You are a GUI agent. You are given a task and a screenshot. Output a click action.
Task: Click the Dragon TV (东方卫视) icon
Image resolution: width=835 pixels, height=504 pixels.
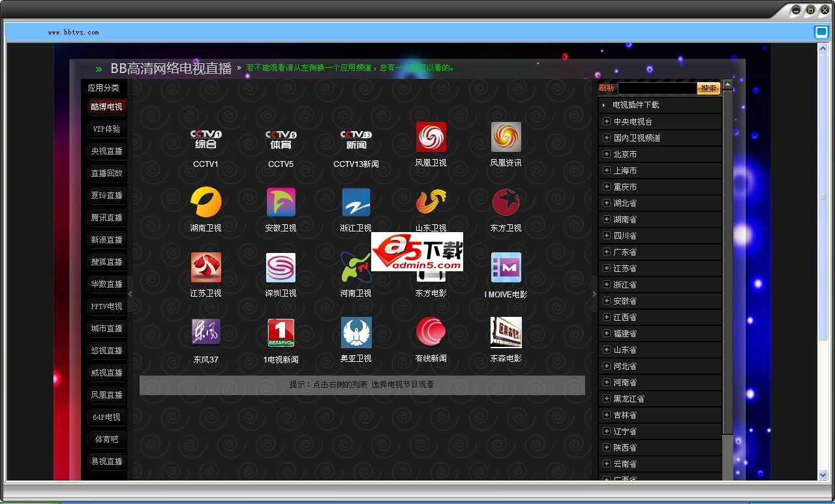(x=506, y=202)
